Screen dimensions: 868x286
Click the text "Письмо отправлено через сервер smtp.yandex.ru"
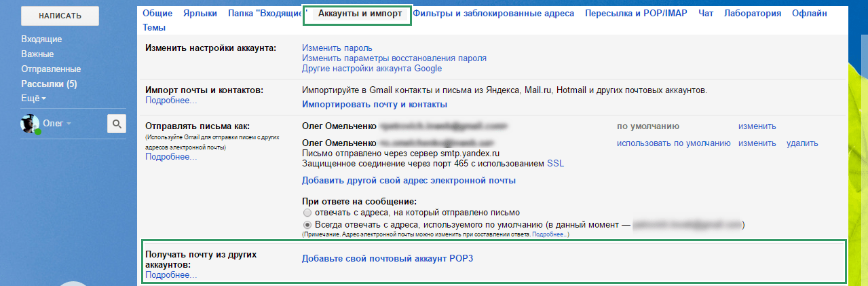400,154
